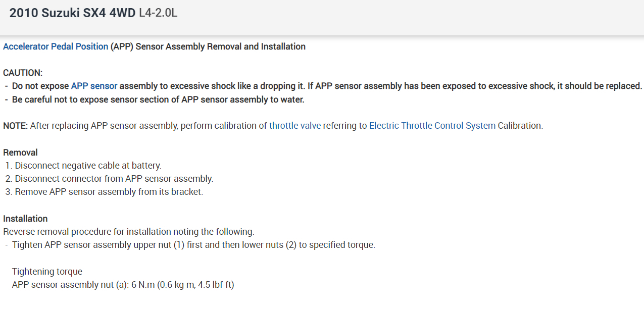Click the Removal section heading
Image resolution: width=644 pixels, height=311 pixels.
[20, 152]
